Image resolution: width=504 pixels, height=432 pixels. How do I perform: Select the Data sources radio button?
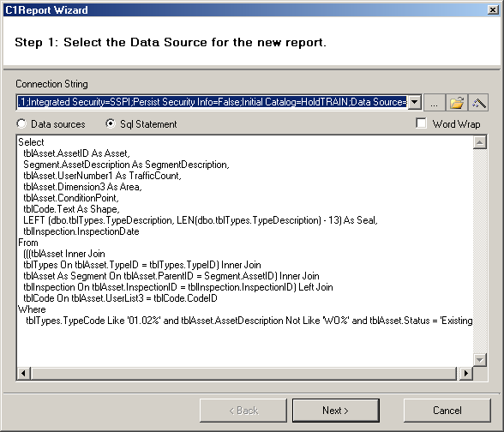point(21,123)
